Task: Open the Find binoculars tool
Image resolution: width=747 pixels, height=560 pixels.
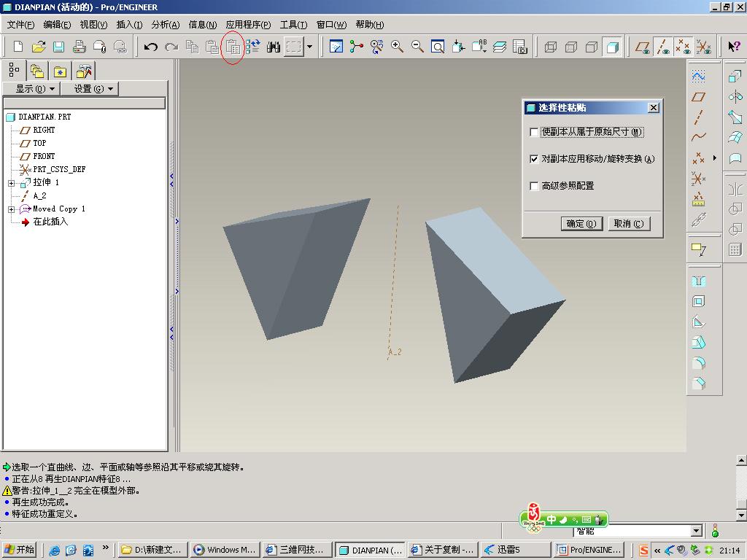Action: click(274, 47)
